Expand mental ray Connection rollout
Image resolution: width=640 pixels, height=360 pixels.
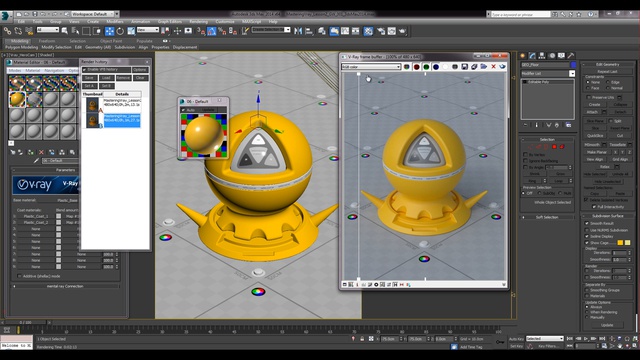[65, 286]
